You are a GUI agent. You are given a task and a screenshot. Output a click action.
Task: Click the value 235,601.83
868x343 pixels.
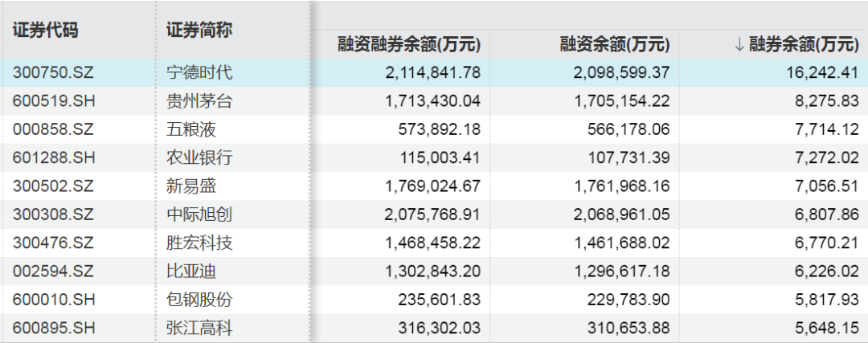click(x=439, y=300)
